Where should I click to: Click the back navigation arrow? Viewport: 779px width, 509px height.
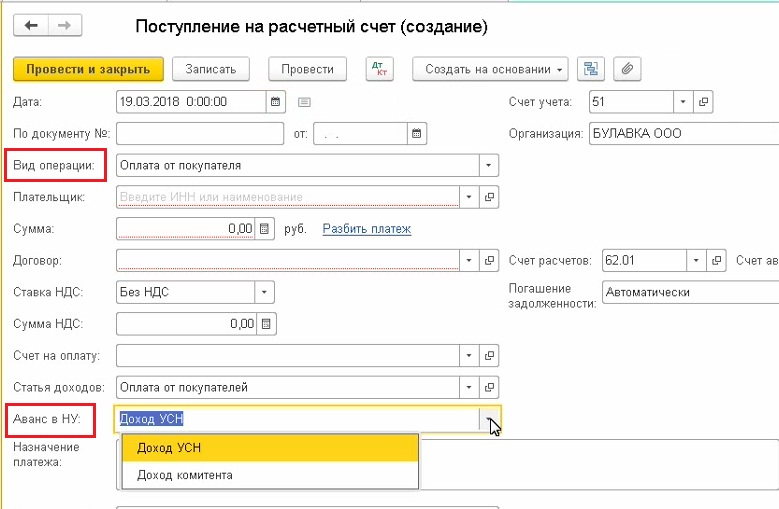tap(31, 27)
